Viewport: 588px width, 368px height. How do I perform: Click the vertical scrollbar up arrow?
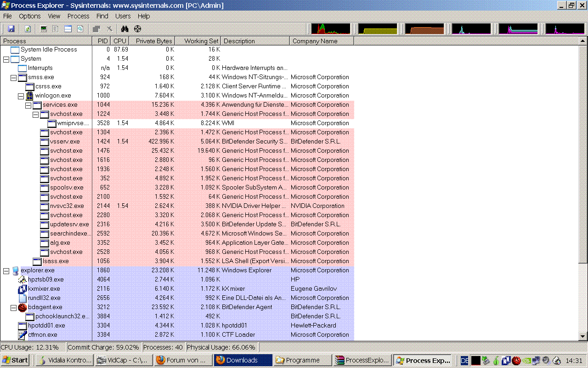point(583,41)
